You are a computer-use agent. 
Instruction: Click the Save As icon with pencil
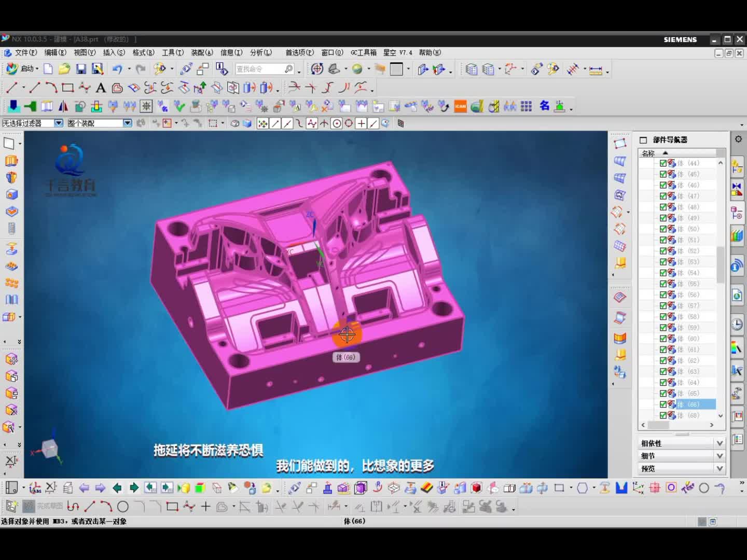tap(98, 69)
